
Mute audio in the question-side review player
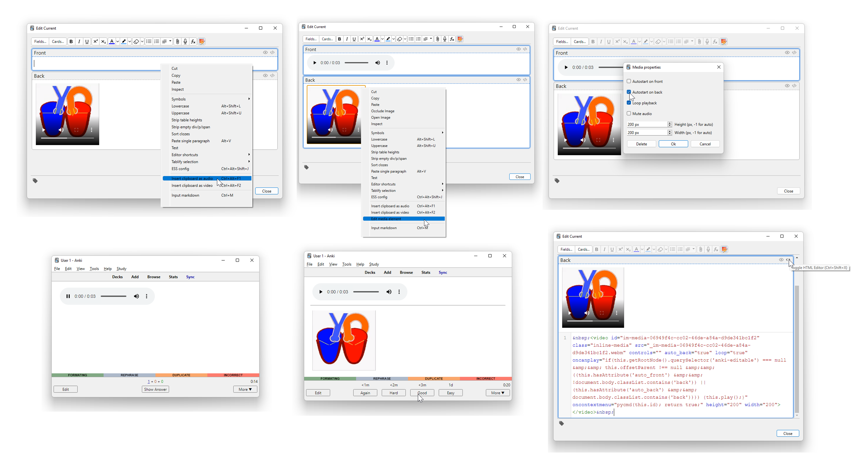(x=136, y=296)
